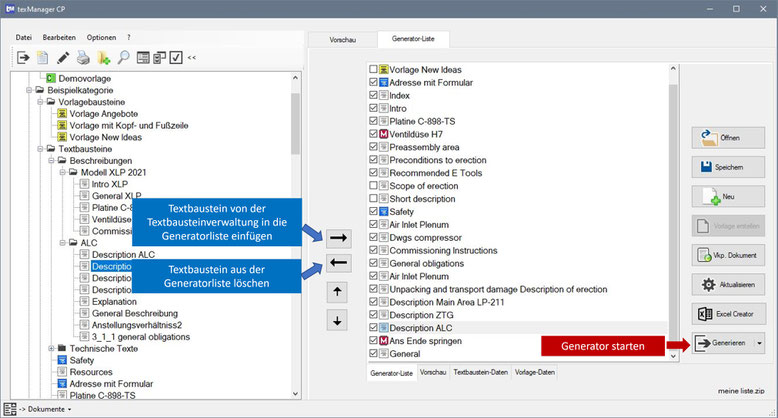Uncheck the Dwgs compressor checkbox
Image resolution: width=778 pixels, height=418 pixels.
tap(373, 237)
